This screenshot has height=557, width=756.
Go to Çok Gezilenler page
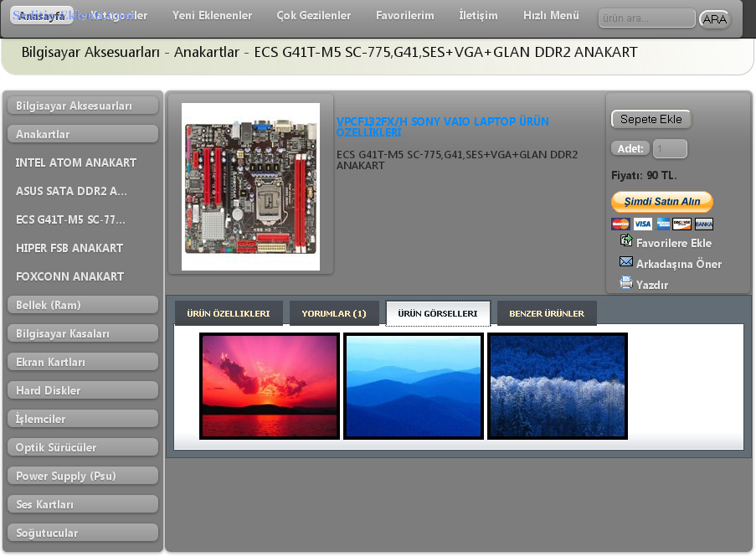(313, 15)
